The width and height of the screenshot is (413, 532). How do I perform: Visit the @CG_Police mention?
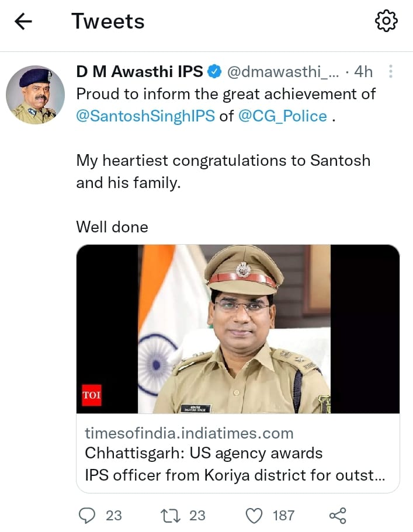pyautogui.click(x=282, y=116)
